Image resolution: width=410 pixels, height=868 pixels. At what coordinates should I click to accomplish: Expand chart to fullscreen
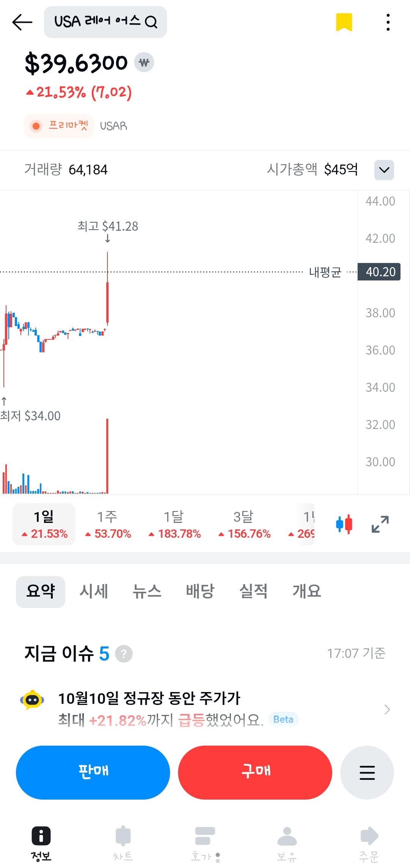point(380,524)
